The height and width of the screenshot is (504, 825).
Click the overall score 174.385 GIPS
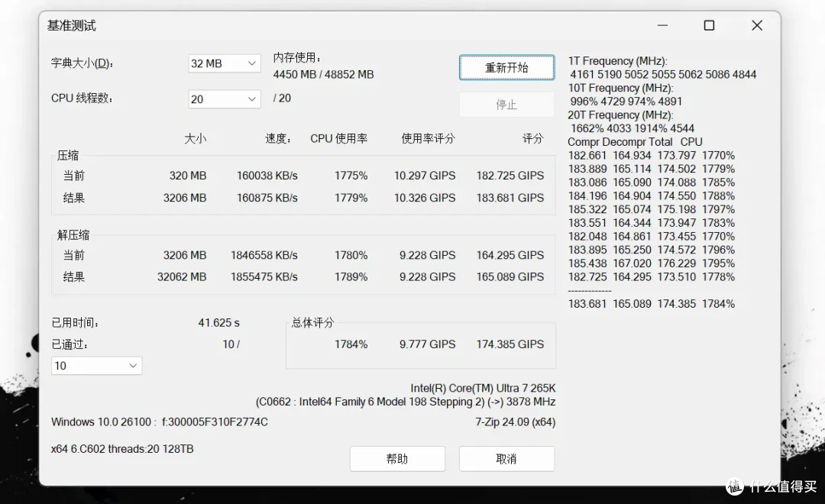pyautogui.click(x=510, y=344)
